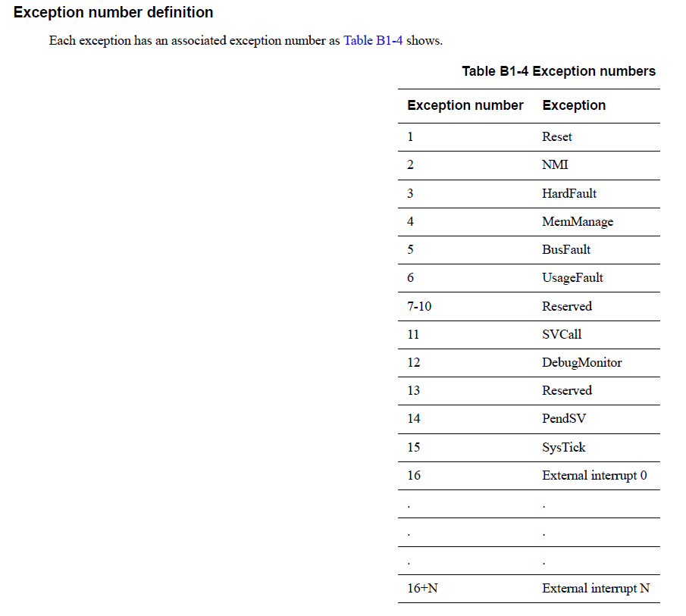Click the exception number 13 cell

(x=413, y=390)
